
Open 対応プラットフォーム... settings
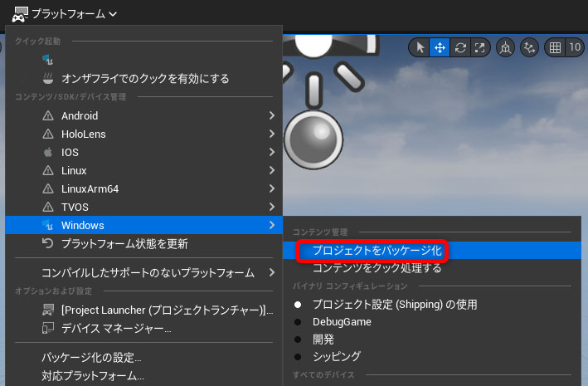(143, 376)
